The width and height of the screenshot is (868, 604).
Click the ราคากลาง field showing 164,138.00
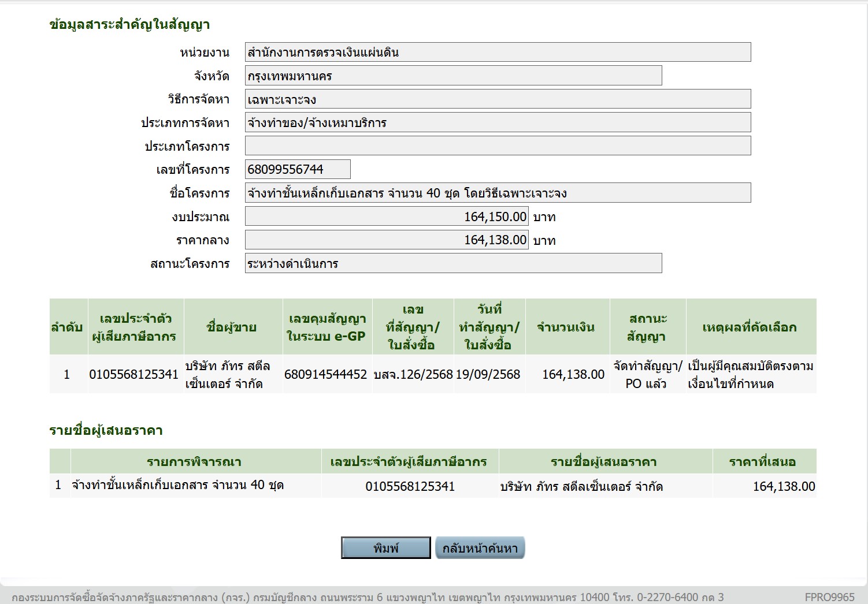point(387,240)
